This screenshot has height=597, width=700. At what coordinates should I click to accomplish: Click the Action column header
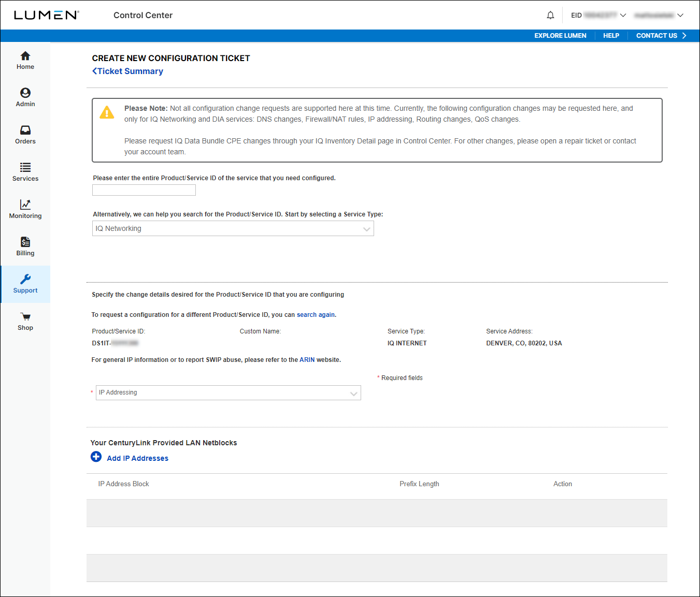click(563, 484)
